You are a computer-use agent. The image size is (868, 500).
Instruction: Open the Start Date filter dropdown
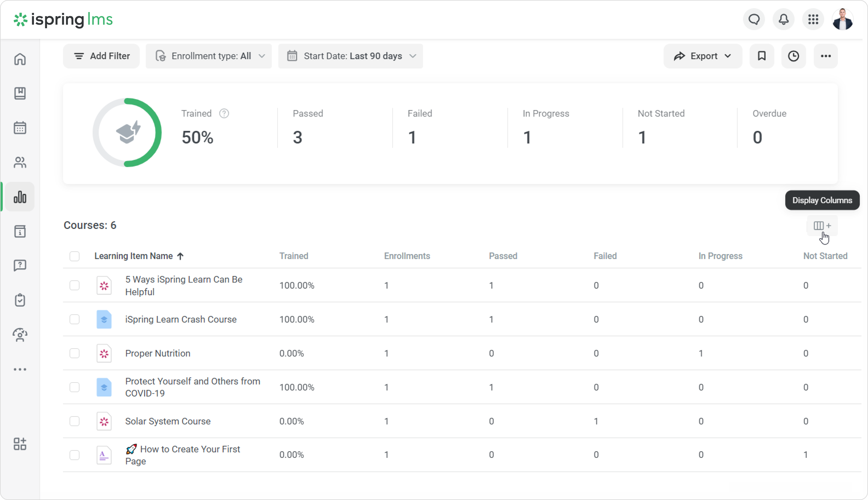point(350,56)
